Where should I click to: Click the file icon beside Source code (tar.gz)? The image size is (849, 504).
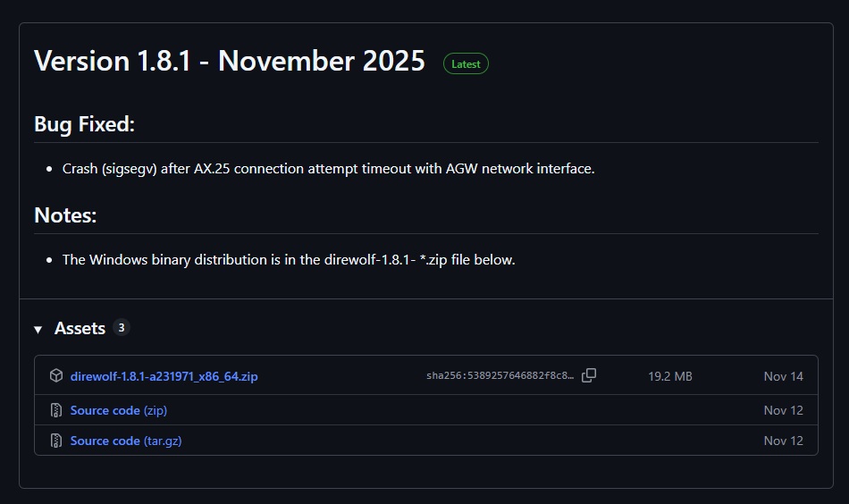[x=56, y=441]
